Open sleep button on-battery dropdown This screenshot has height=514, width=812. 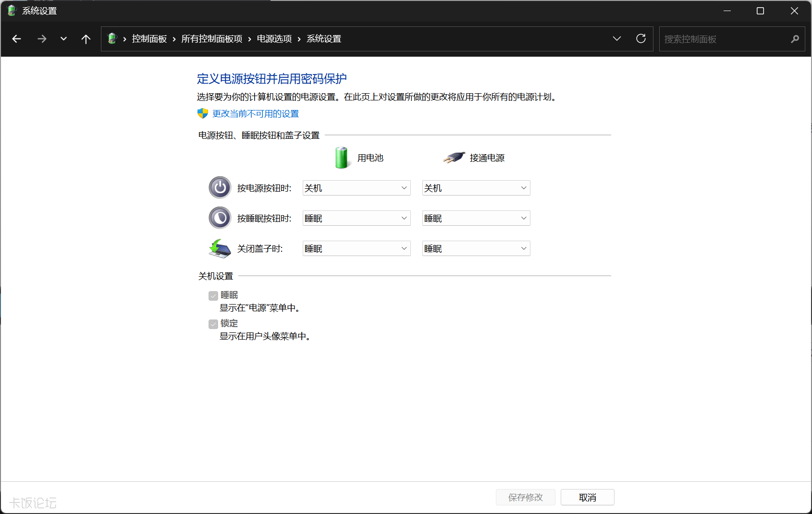pyautogui.click(x=357, y=218)
